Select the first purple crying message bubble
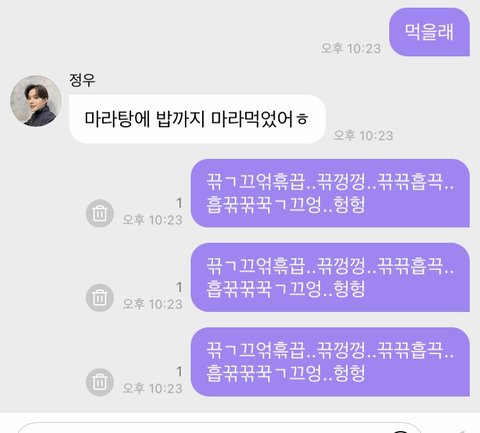The image size is (480, 433). [330, 193]
